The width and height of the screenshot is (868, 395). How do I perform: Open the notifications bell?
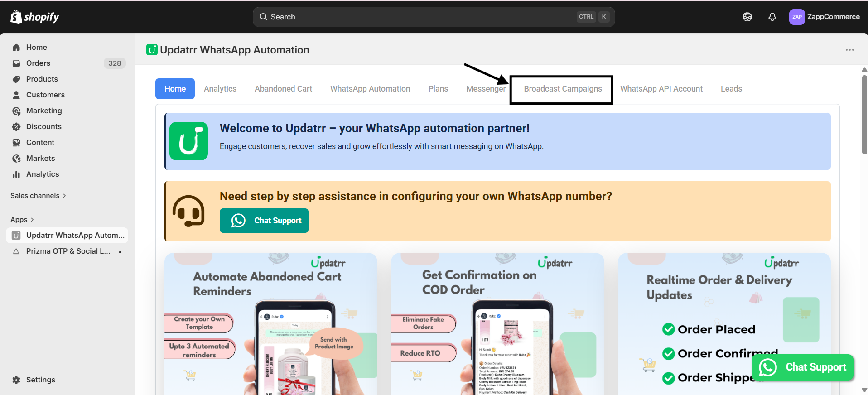[772, 17]
